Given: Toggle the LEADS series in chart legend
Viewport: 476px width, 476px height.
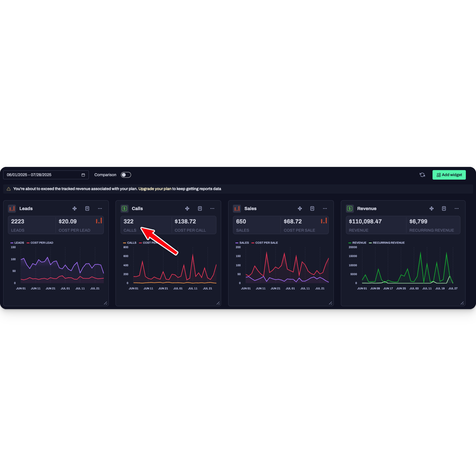Looking at the screenshot, I should click(x=17, y=243).
